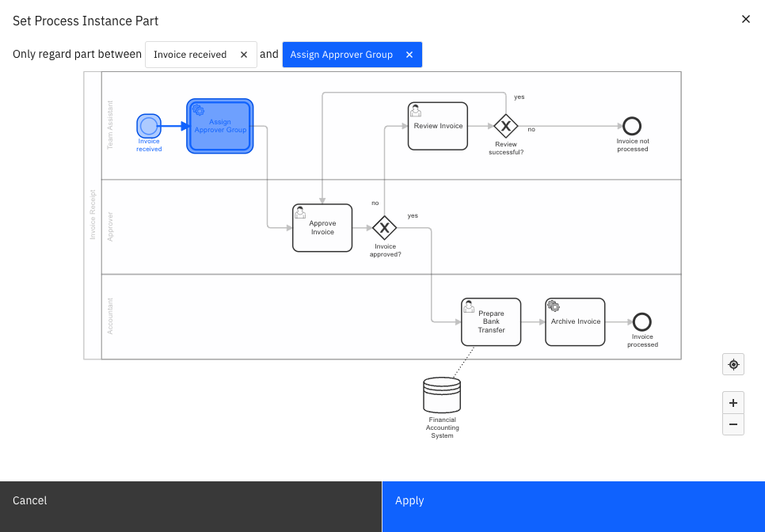Screen dimensions: 765x532
Task: Click the Invoice Receipt pool label
Action: [93, 215]
